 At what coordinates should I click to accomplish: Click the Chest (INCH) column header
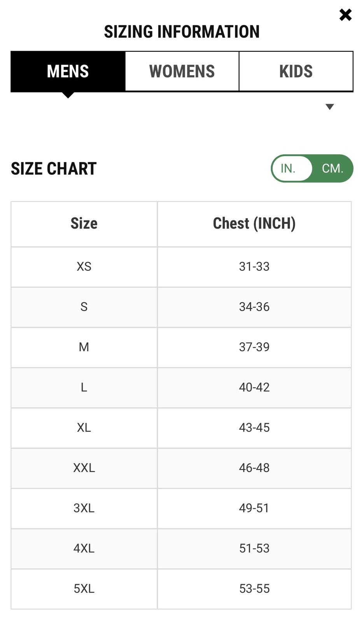click(x=254, y=224)
